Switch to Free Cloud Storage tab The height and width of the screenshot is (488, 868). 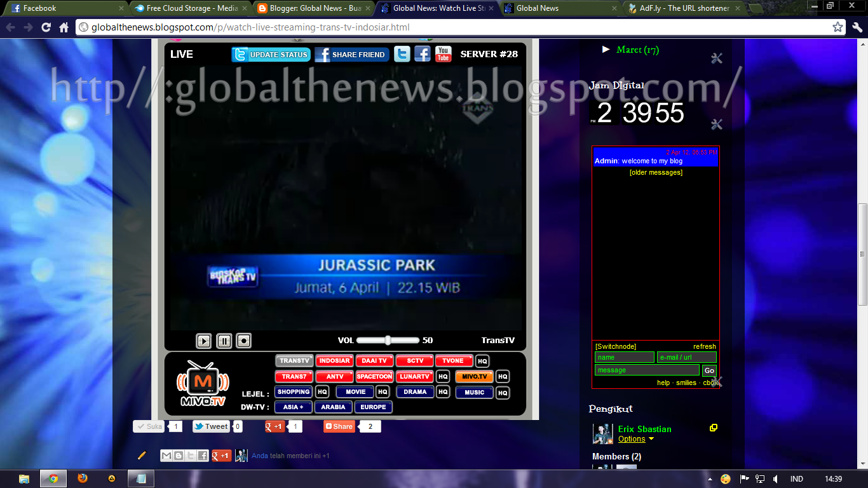[191, 8]
